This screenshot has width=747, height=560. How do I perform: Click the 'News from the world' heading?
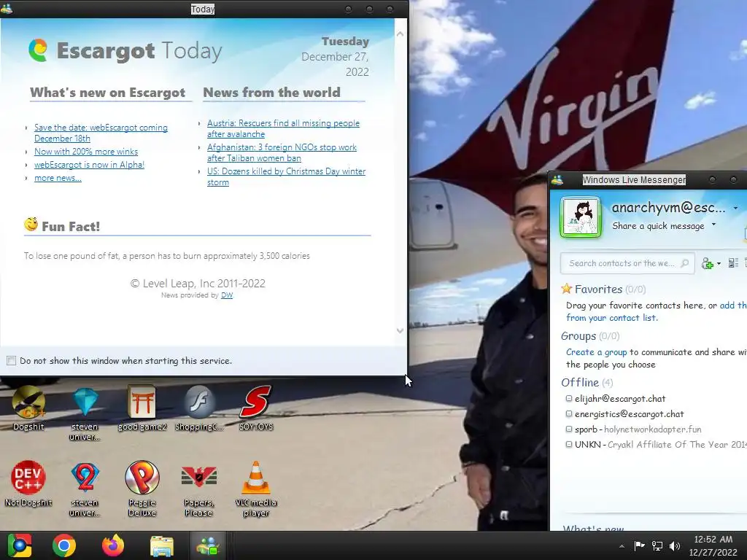(271, 93)
